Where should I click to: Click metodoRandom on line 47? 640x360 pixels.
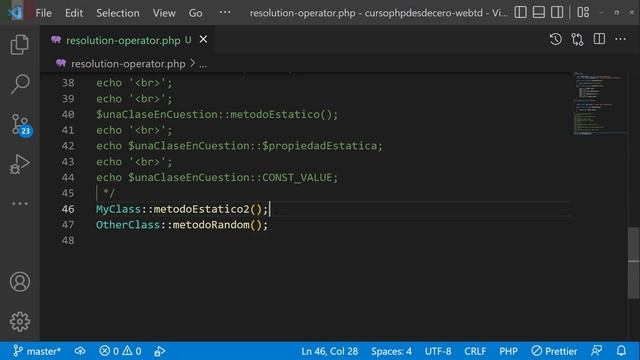coord(211,225)
